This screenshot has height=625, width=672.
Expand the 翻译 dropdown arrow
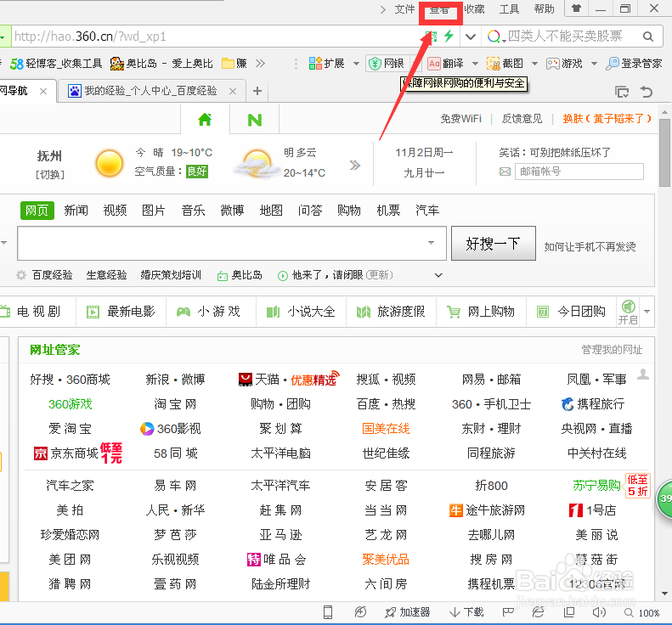[x=475, y=64]
